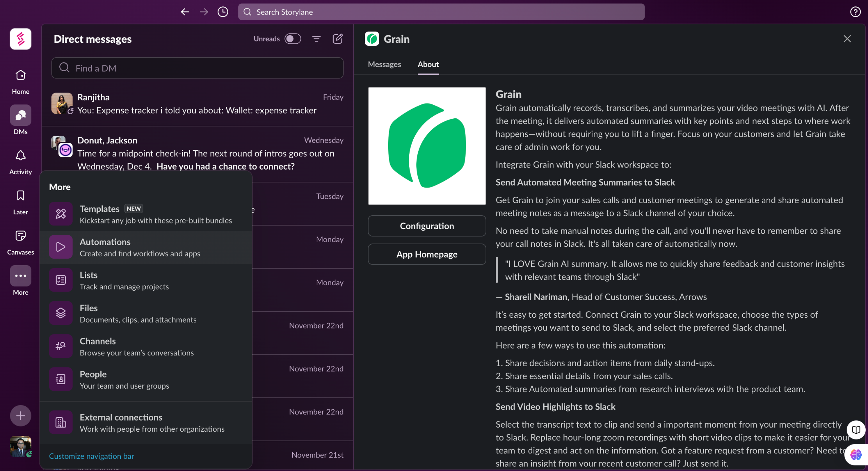This screenshot has height=471, width=868.
Task: Click the Find a DM field
Action: (x=197, y=68)
